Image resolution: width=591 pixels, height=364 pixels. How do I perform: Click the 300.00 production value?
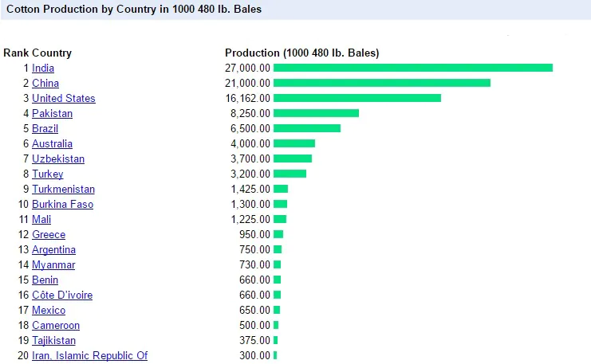254,355
